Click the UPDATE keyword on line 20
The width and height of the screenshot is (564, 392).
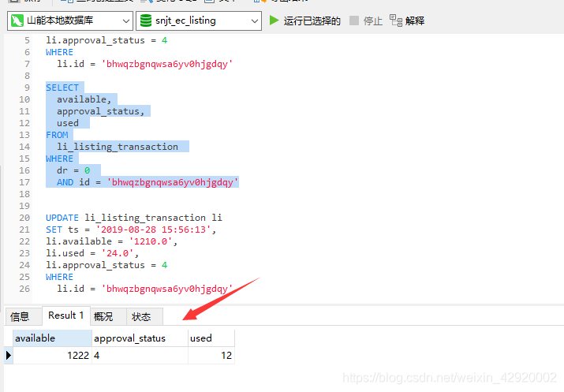coord(62,218)
